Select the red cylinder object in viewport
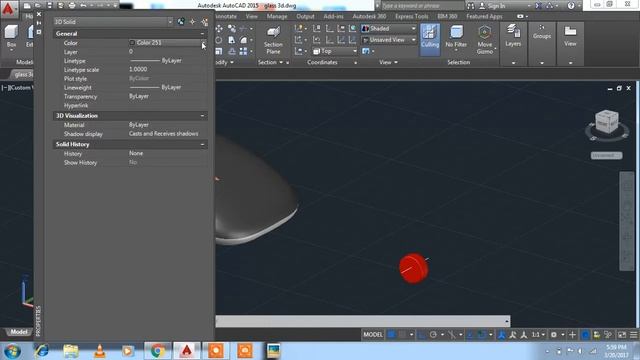The width and height of the screenshot is (640, 360). (414, 268)
